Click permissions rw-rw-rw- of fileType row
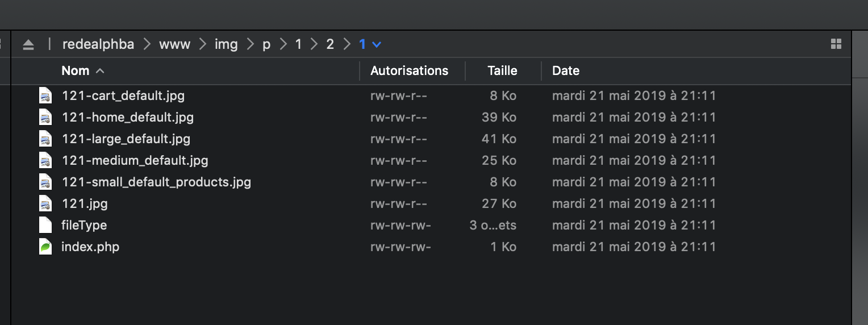 click(x=400, y=225)
